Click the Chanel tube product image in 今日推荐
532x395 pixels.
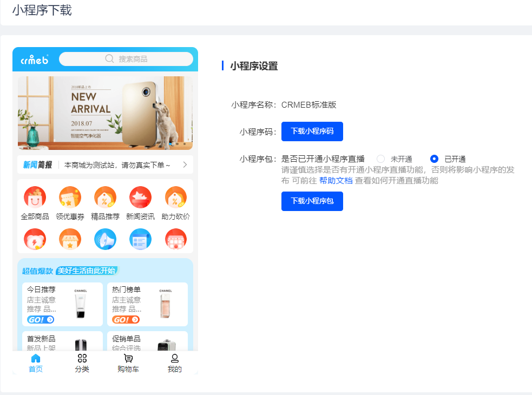point(81,304)
